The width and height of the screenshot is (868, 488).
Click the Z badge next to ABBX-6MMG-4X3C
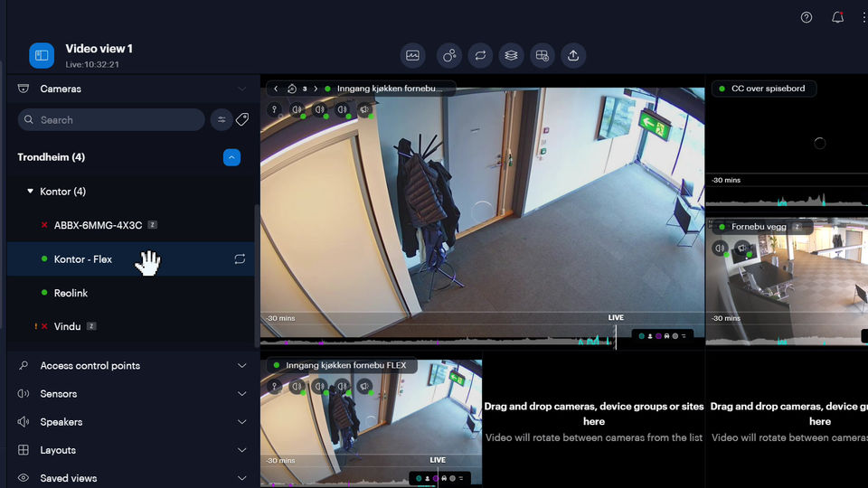pos(152,225)
